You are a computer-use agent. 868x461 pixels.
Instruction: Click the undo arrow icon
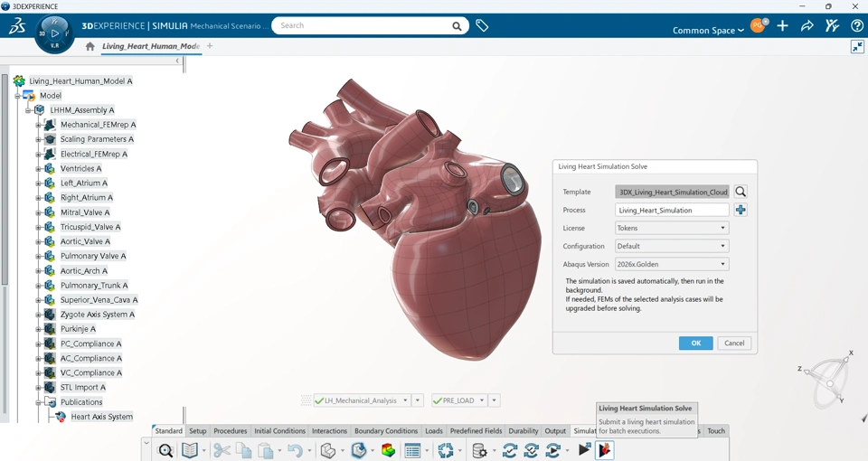295,450
